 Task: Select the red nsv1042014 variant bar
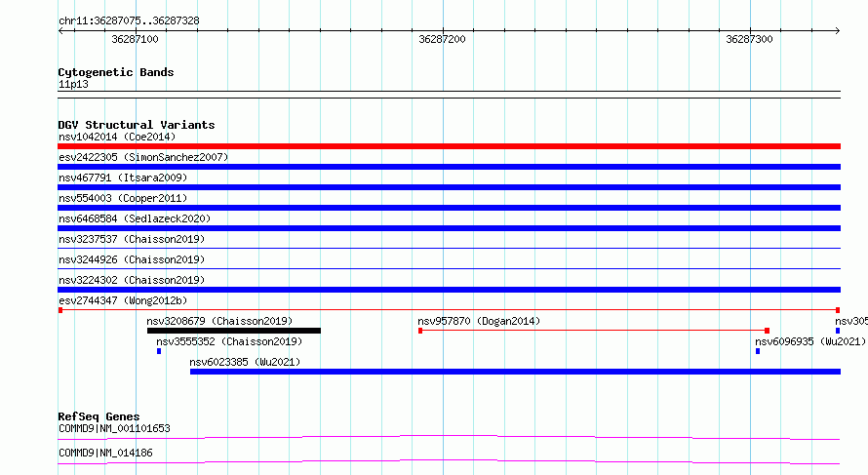coord(449,146)
